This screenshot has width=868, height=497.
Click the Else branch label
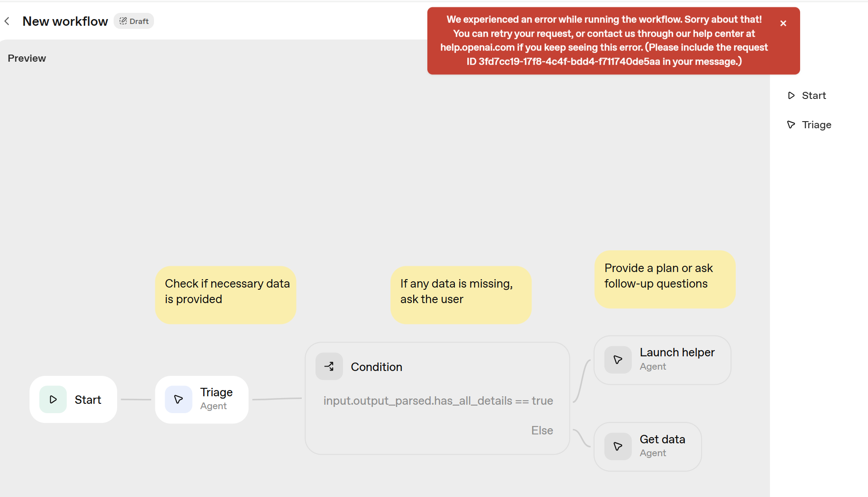pos(542,430)
